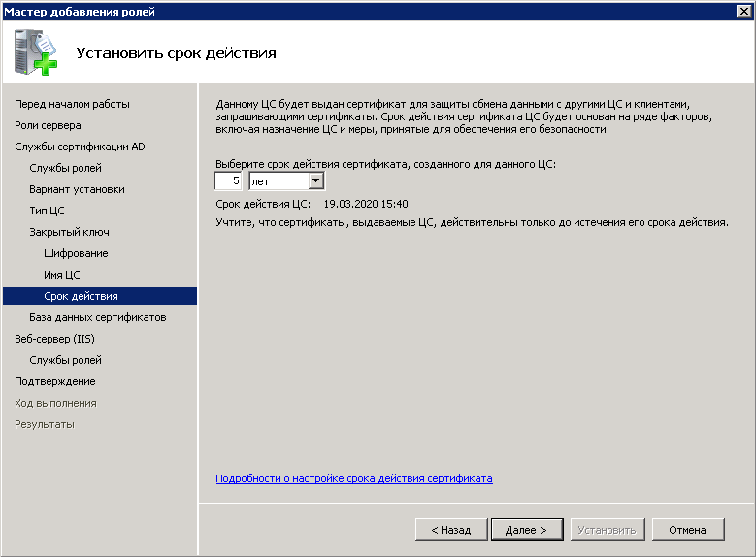This screenshot has width=756, height=557.
Task: Select 'База данных сертификатов' step
Action: [x=98, y=317]
